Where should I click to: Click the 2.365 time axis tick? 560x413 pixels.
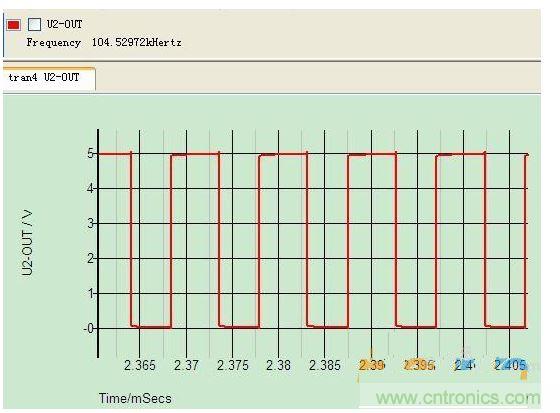[140, 365]
